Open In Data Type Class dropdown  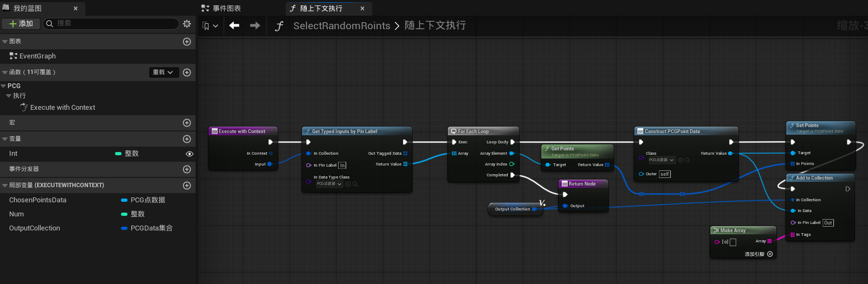click(329, 184)
